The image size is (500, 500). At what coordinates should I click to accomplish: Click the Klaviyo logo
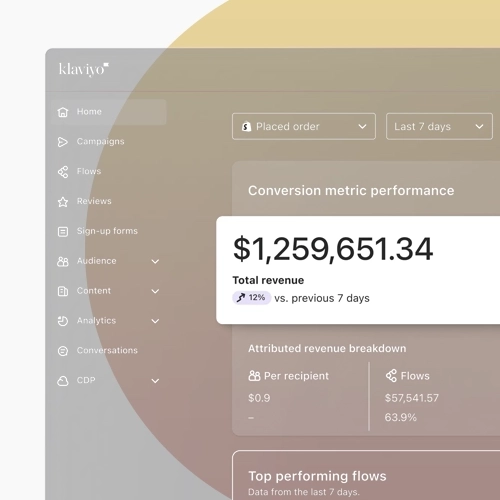(84, 69)
